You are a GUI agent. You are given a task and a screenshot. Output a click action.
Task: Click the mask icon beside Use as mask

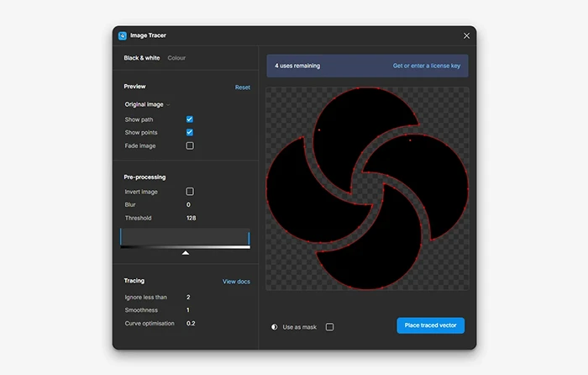pyautogui.click(x=275, y=327)
